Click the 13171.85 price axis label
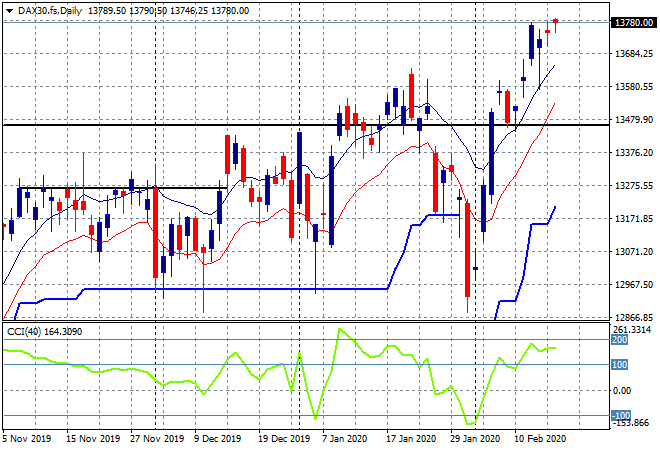The image size is (660, 450). 634,218
